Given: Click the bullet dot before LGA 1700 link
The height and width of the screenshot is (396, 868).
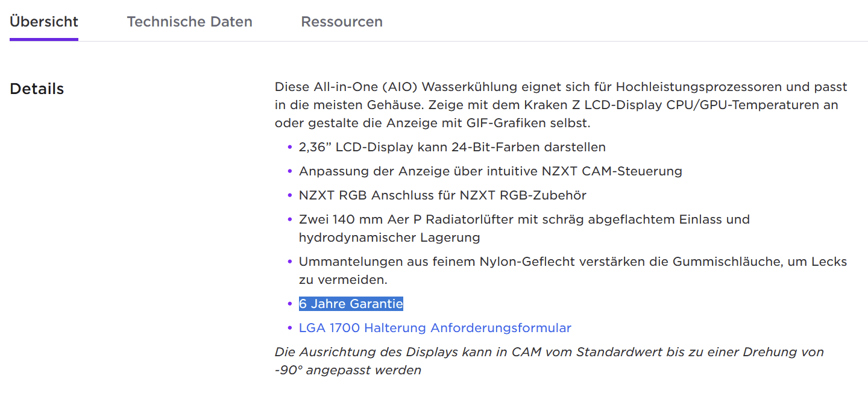Looking at the screenshot, I should pyautogui.click(x=289, y=328).
